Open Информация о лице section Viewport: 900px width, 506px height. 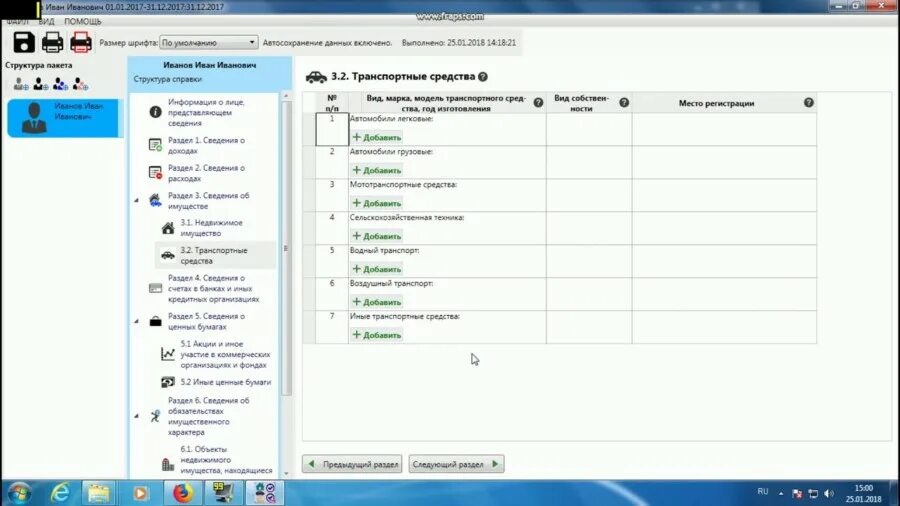point(206,112)
